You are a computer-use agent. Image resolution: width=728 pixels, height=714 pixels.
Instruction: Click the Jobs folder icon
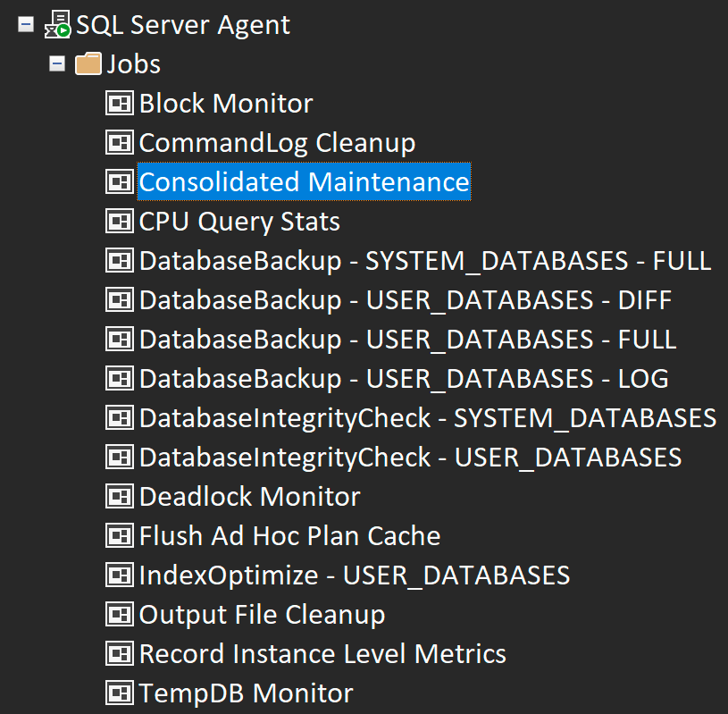pyautogui.click(x=88, y=63)
